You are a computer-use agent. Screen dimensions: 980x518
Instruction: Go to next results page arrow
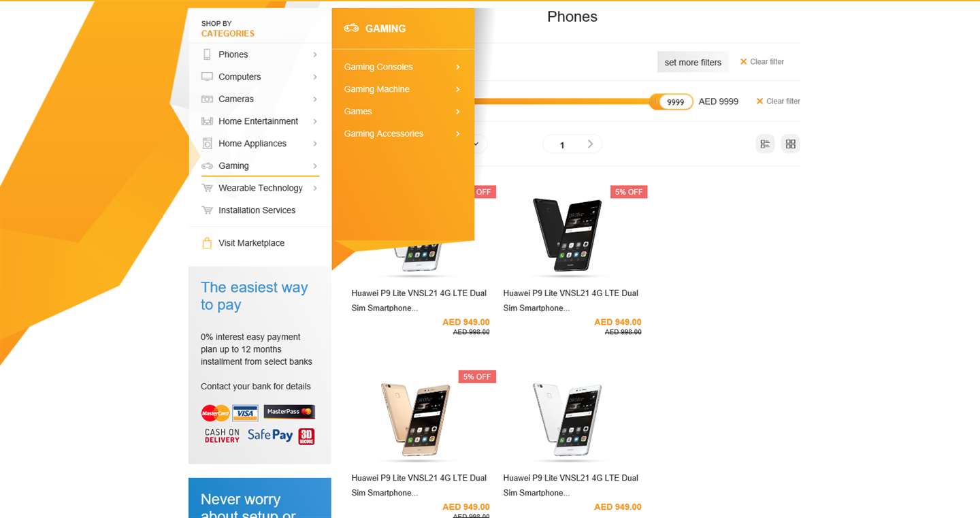click(x=590, y=144)
